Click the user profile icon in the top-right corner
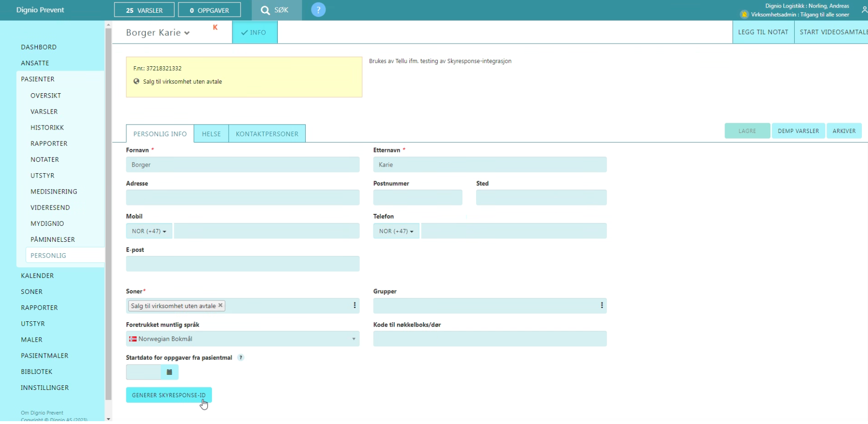868x424 pixels. coord(864,10)
